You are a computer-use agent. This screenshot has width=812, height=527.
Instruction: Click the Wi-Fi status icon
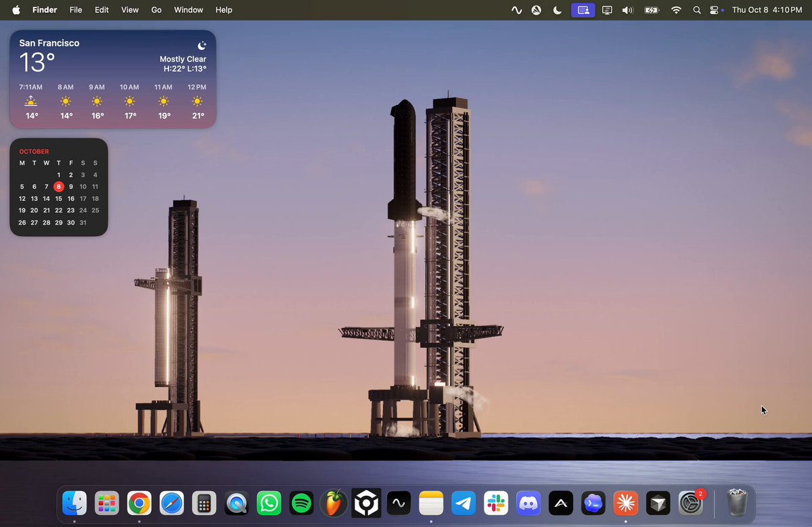tap(676, 10)
